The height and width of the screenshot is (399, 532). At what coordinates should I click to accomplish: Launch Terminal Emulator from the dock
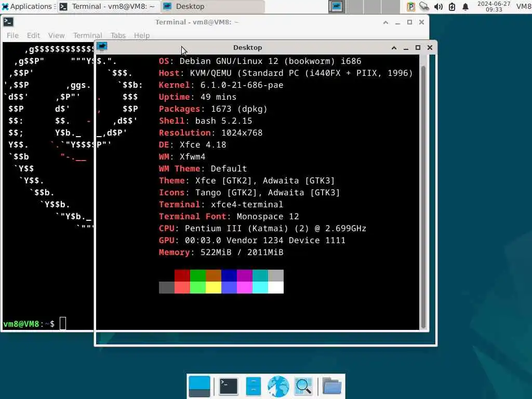[229, 386]
